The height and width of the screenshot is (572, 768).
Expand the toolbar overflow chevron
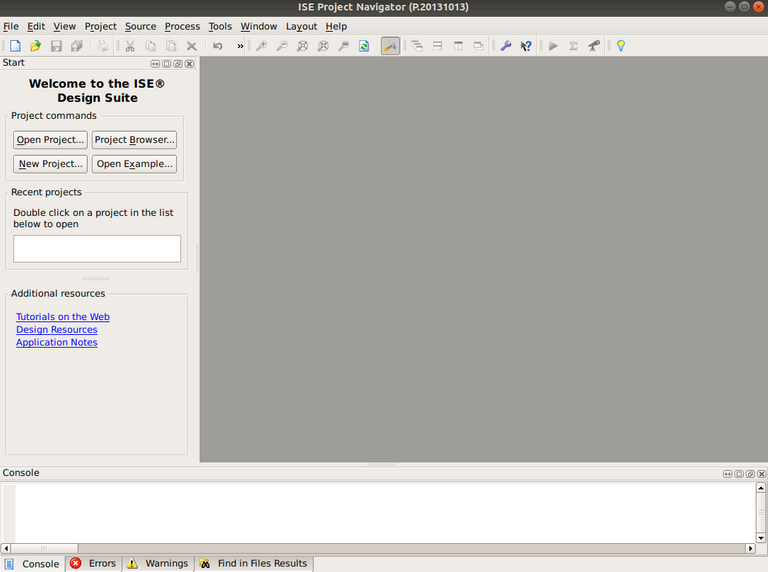click(240, 46)
